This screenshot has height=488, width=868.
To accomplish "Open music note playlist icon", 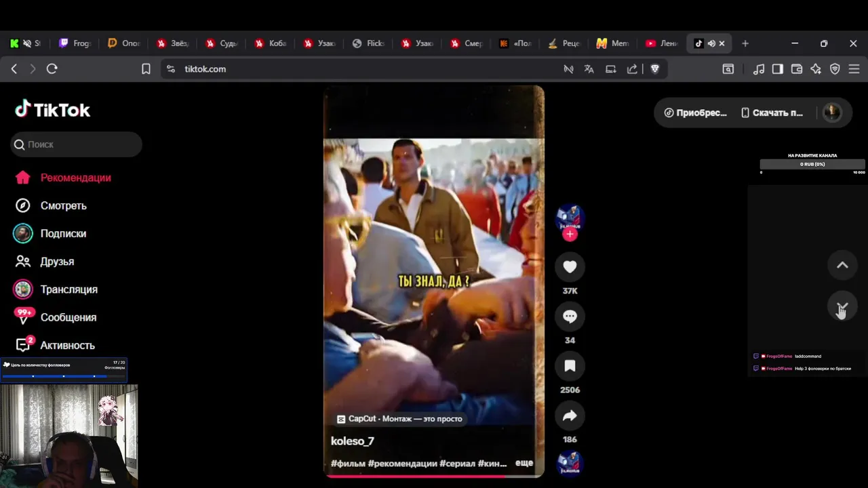I will tap(759, 69).
